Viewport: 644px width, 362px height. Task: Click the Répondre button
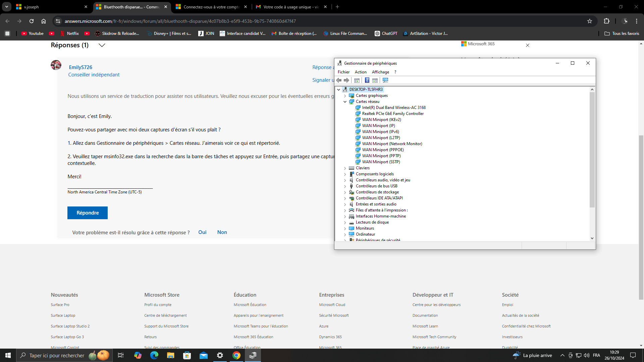pyautogui.click(x=88, y=213)
